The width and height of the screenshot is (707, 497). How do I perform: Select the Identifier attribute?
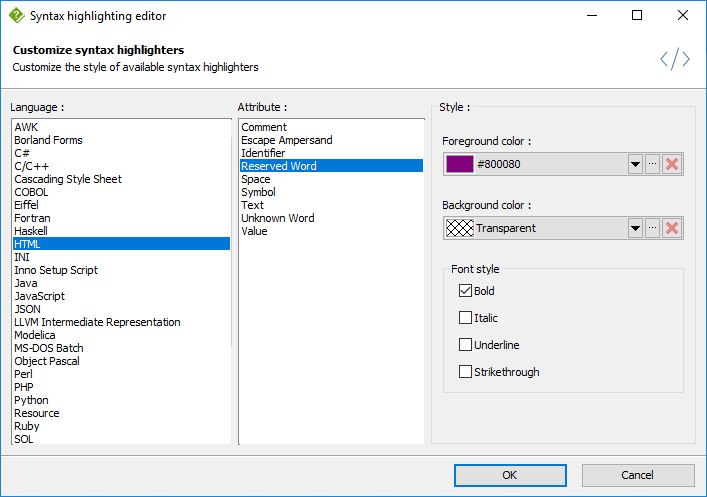[331, 153]
